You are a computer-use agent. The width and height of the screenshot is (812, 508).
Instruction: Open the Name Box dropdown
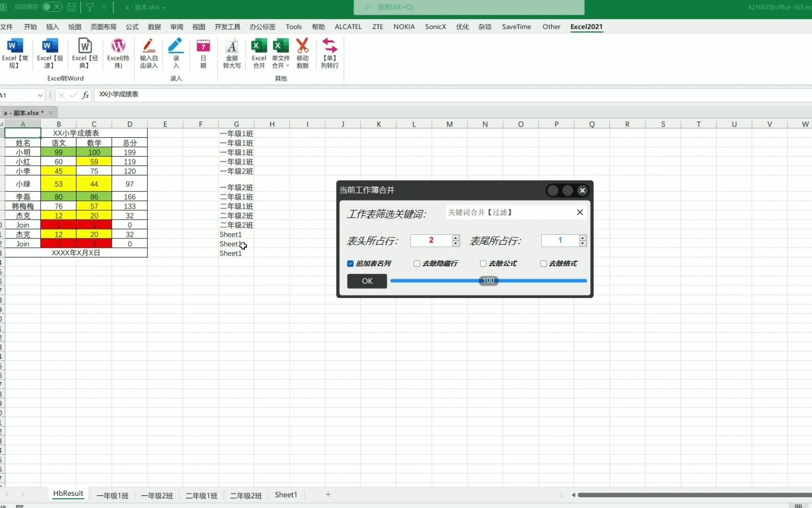coord(40,95)
